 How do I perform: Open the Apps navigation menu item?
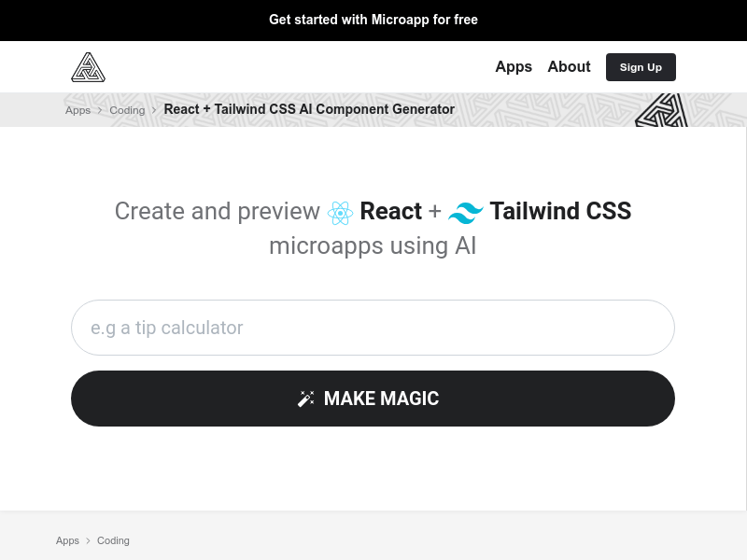(514, 66)
